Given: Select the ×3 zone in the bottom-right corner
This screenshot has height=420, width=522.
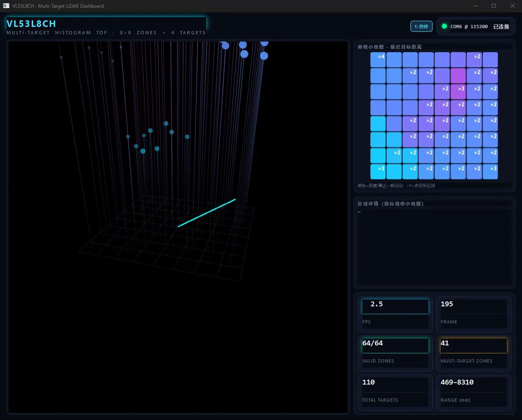Looking at the screenshot, I should point(490,172).
